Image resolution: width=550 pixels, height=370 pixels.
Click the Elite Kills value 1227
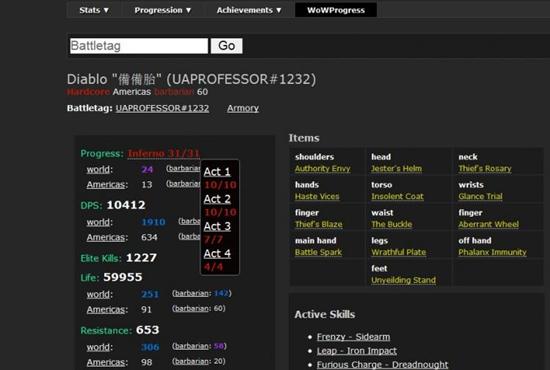click(141, 258)
